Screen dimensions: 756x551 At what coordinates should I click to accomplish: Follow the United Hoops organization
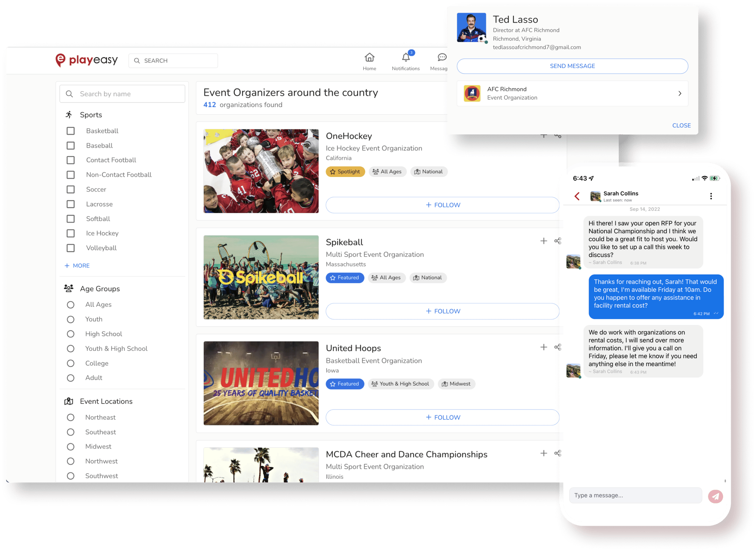(442, 418)
